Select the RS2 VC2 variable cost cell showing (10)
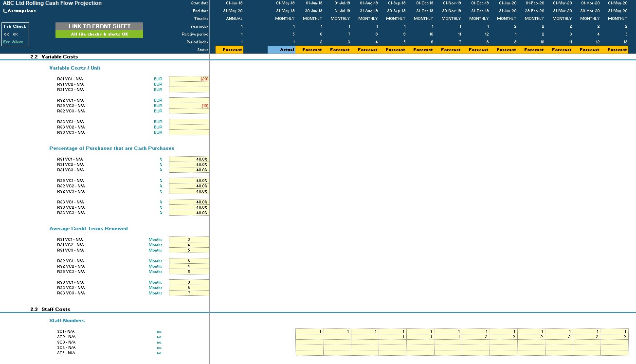 coord(188,105)
